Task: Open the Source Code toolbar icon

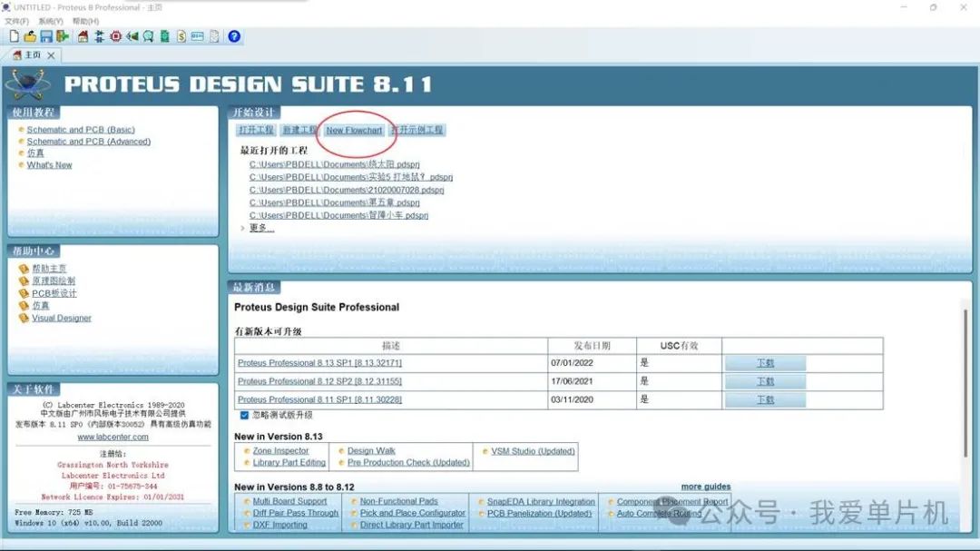Action: pyautogui.click(x=198, y=36)
